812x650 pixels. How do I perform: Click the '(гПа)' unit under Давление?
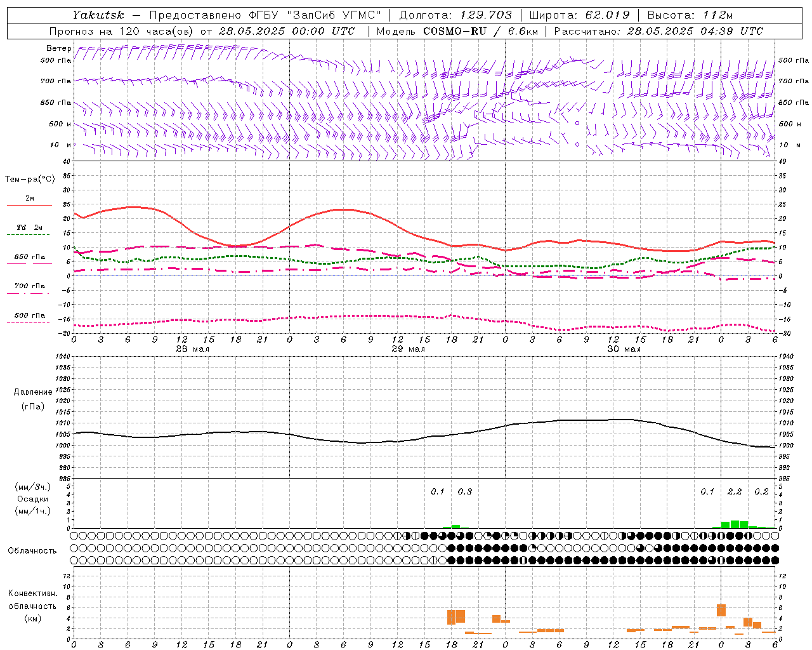(x=33, y=406)
